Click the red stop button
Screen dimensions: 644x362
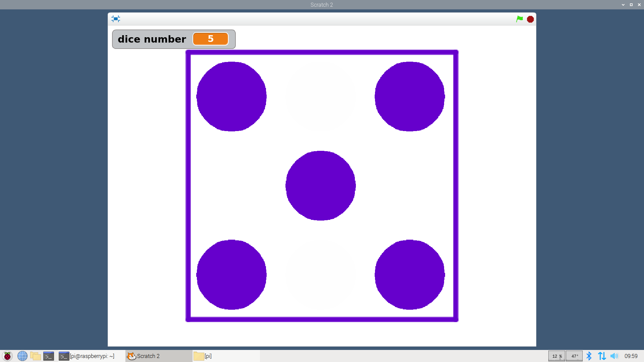(x=530, y=19)
